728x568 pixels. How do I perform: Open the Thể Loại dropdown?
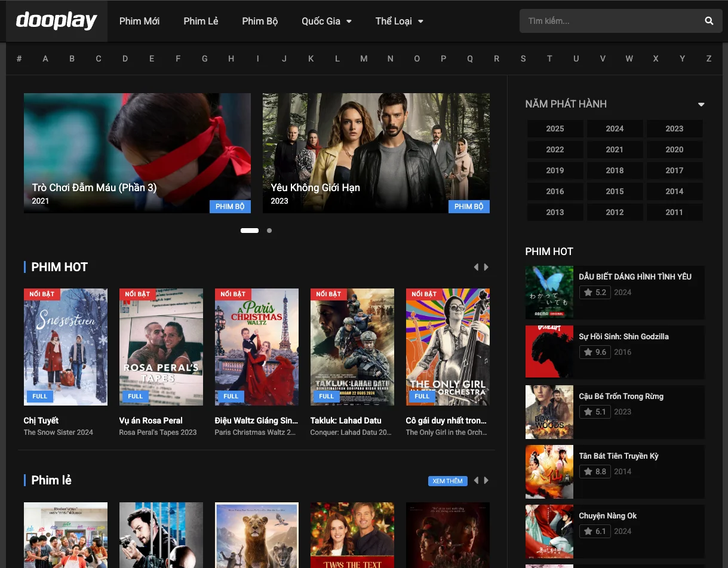point(398,21)
